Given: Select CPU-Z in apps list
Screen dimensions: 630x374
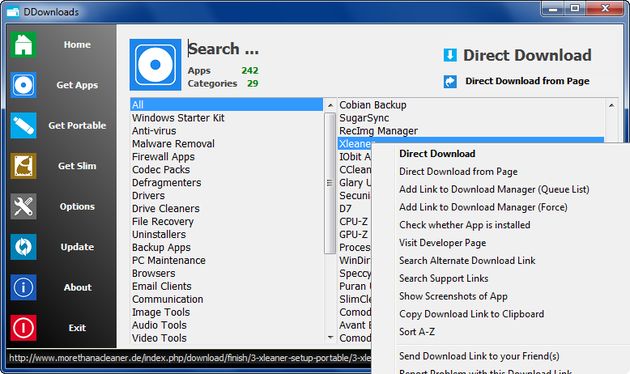Looking at the screenshot, I should 354,221.
